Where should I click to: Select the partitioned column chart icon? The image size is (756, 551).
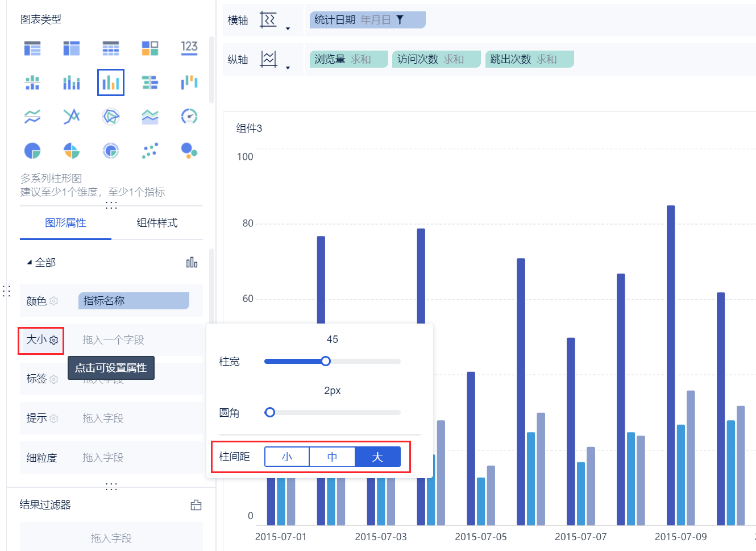[32, 82]
